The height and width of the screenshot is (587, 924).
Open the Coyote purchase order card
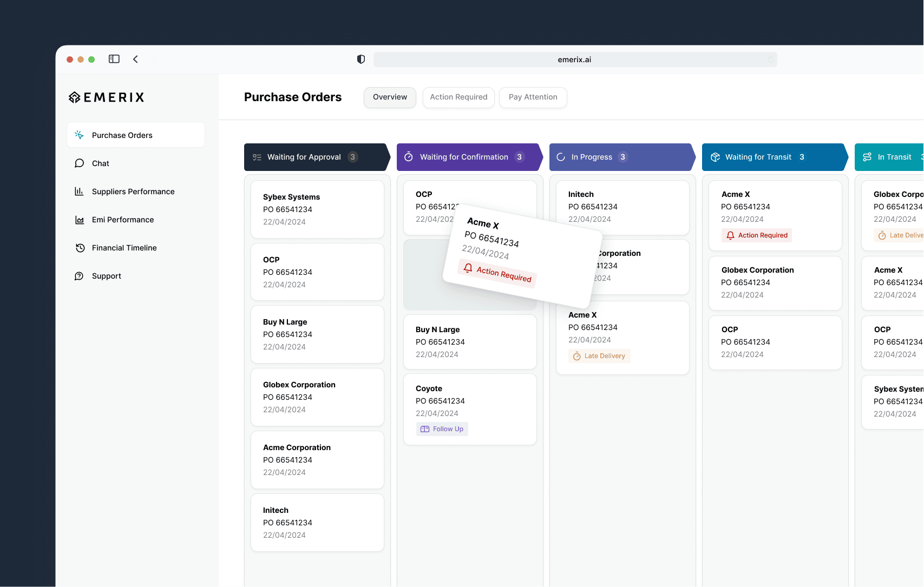(x=470, y=410)
